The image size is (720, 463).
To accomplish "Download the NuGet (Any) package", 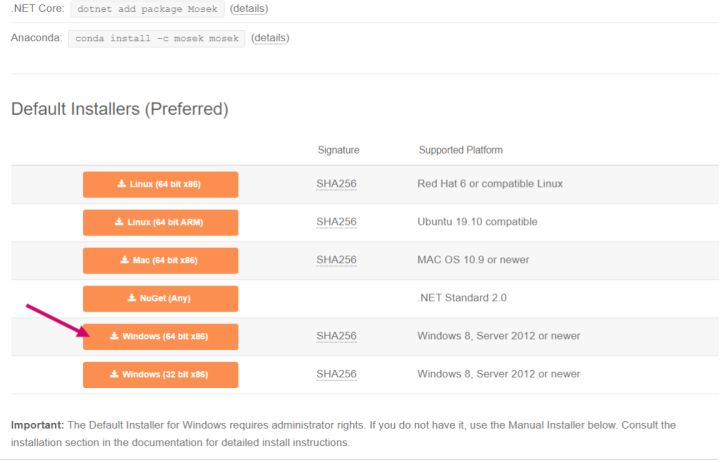I will point(160,299).
